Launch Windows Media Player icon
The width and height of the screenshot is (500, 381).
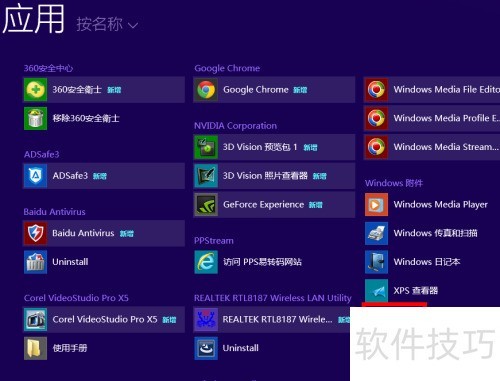coord(376,204)
